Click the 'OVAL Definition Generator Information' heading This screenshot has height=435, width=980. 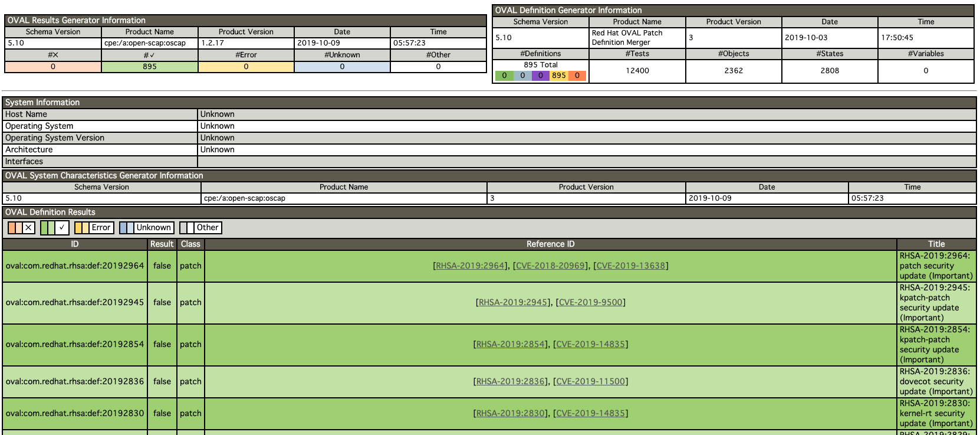pos(568,10)
